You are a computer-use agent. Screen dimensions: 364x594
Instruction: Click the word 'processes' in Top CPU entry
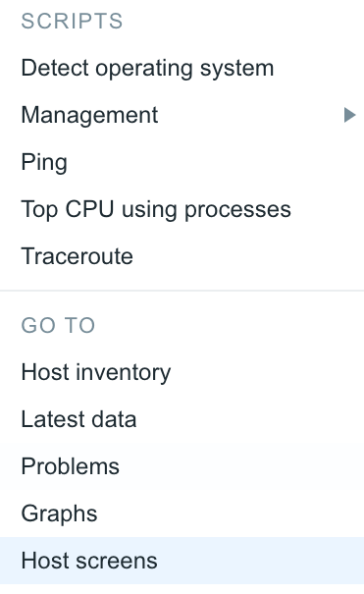tap(237, 210)
